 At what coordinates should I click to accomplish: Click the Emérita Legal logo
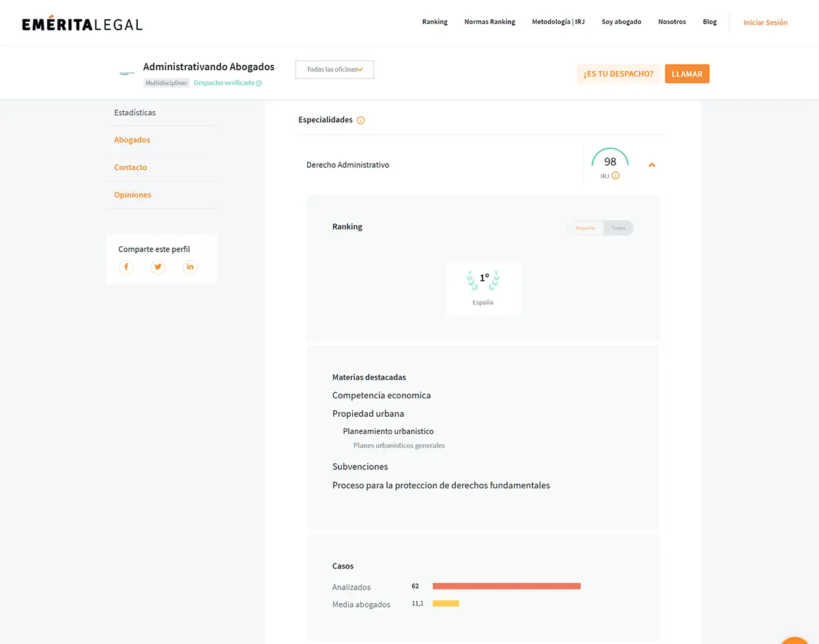(x=82, y=24)
